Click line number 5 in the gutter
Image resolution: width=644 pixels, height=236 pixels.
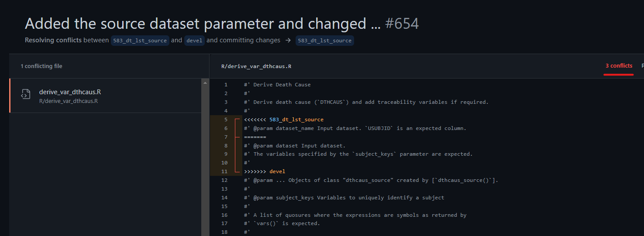click(x=226, y=120)
